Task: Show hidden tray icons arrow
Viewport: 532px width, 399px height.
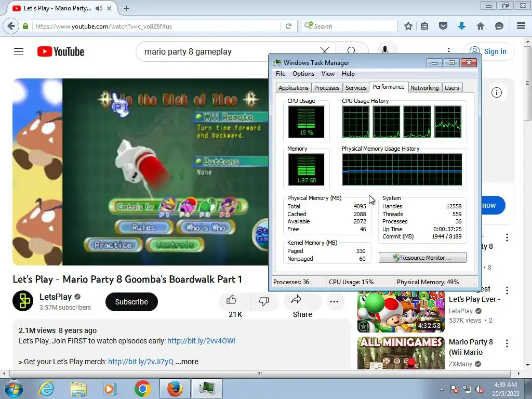Action: click(442, 390)
